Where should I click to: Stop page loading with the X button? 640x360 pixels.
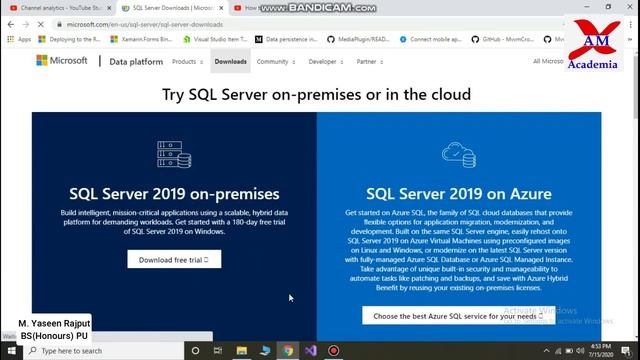coord(41,24)
